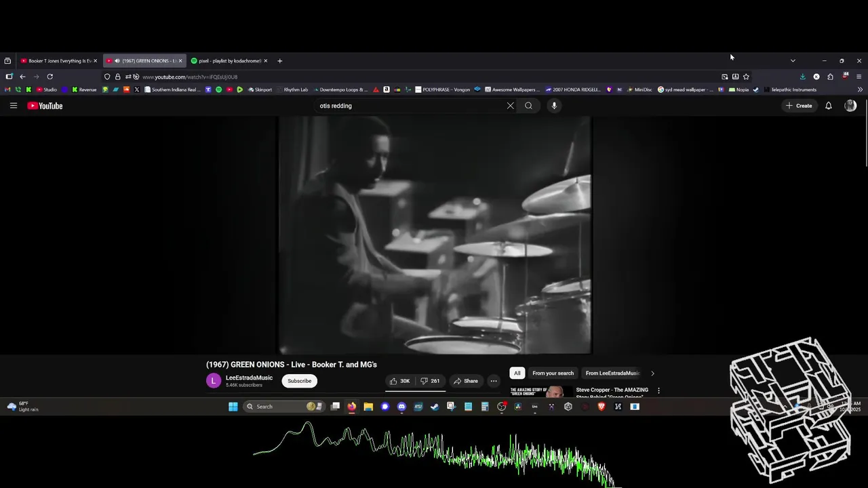The width and height of the screenshot is (868, 488).
Task: Open the Amazon bookmark icon
Action: [387, 89]
